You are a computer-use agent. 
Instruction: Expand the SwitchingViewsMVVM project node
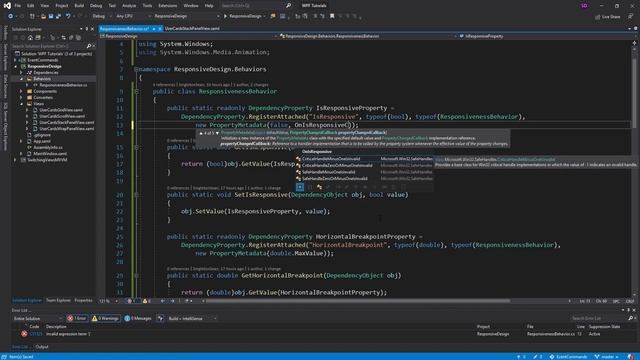coord(16,160)
